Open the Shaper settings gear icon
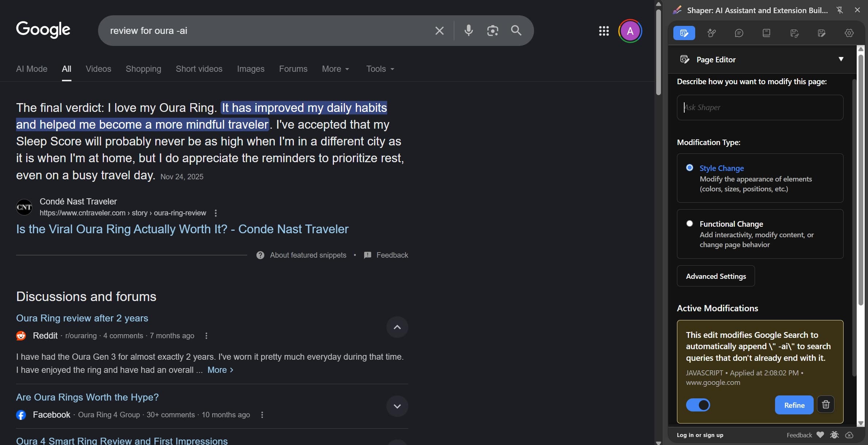Image resolution: width=868 pixels, height=445 pixels. click(x=849, y=33)
